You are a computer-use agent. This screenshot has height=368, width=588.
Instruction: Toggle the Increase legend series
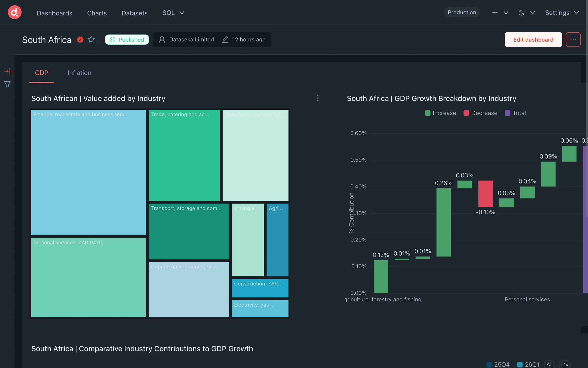click(440, 113)
